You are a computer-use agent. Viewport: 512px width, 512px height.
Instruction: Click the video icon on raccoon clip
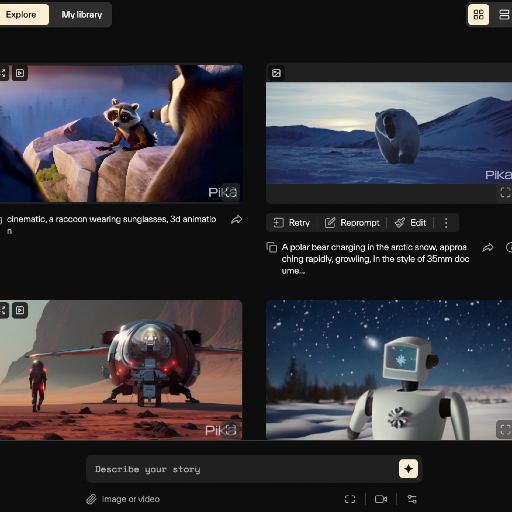point(20,73)
